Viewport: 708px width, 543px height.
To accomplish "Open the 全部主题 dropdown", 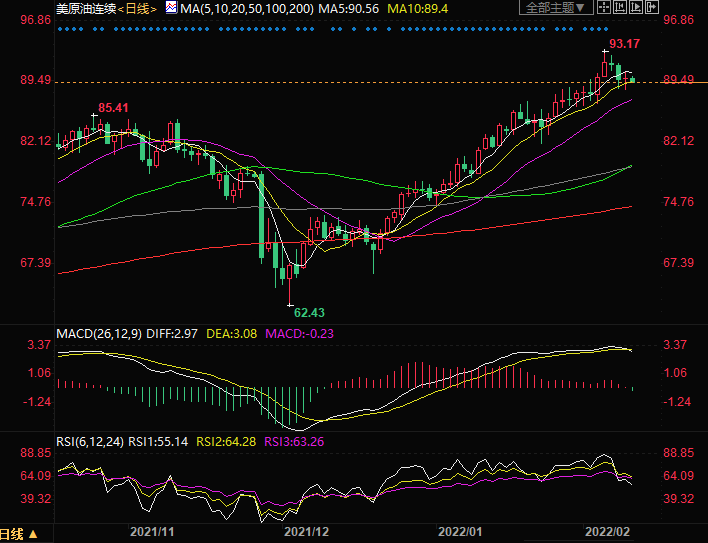I will 555,8.
